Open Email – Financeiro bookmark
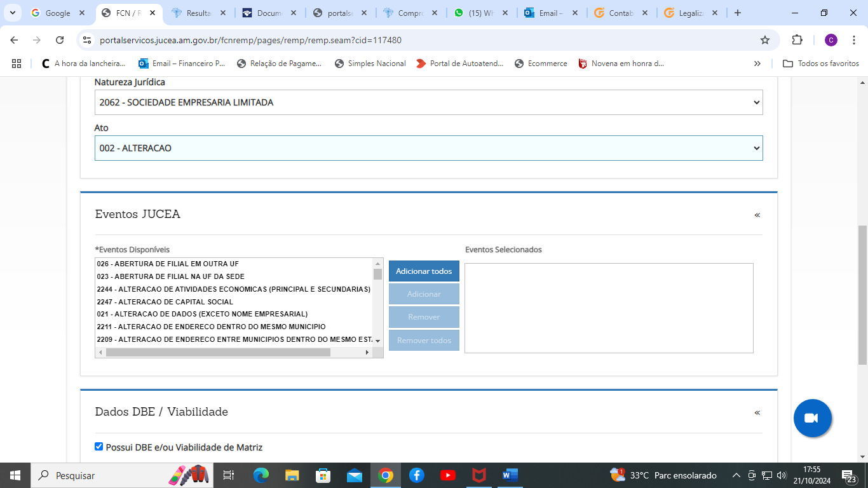 click(182, 64)
